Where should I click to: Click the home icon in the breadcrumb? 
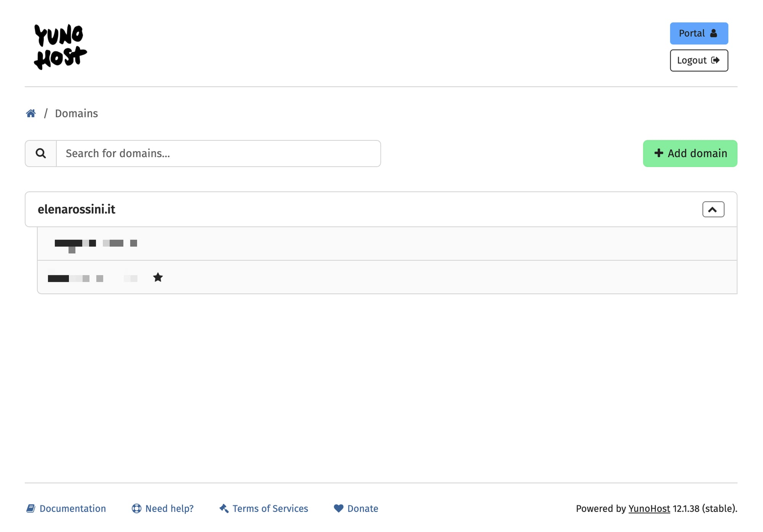31,113
